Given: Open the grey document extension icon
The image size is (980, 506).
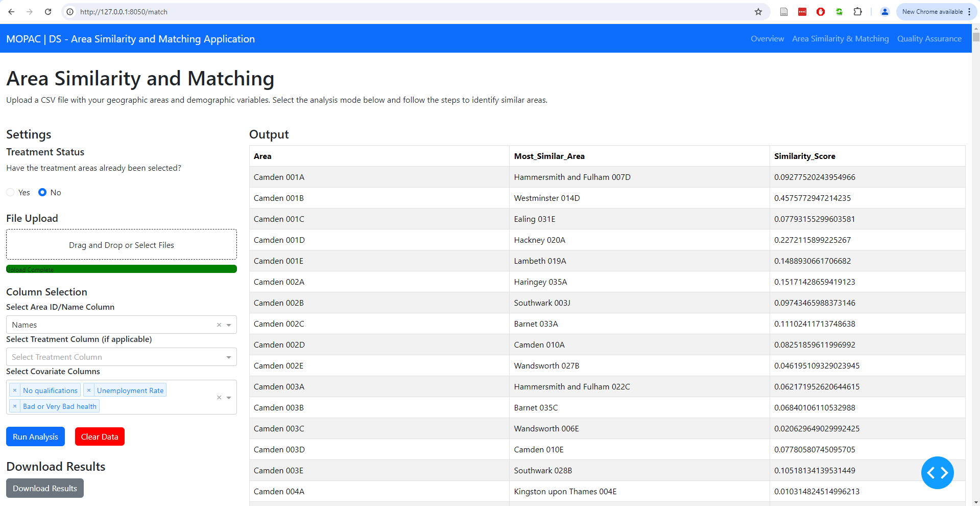Looking at the screenshot, I should tap(784, 12).
